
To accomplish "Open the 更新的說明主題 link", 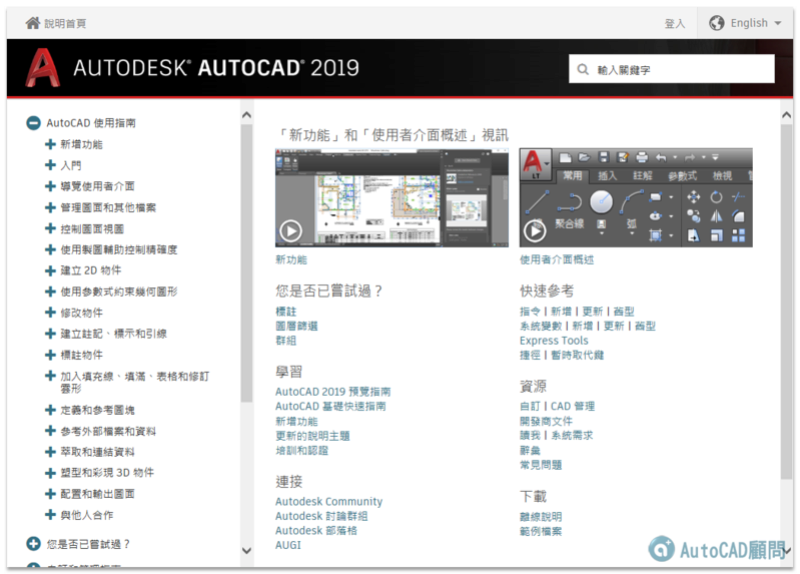I will (x=313, y=436).
